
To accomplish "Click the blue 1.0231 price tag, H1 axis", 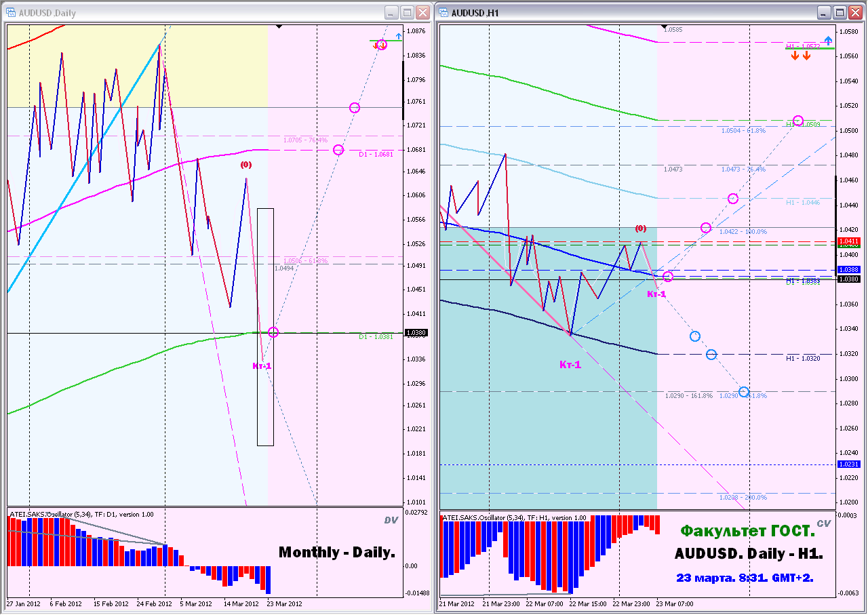I will click(x=850, y=464).
